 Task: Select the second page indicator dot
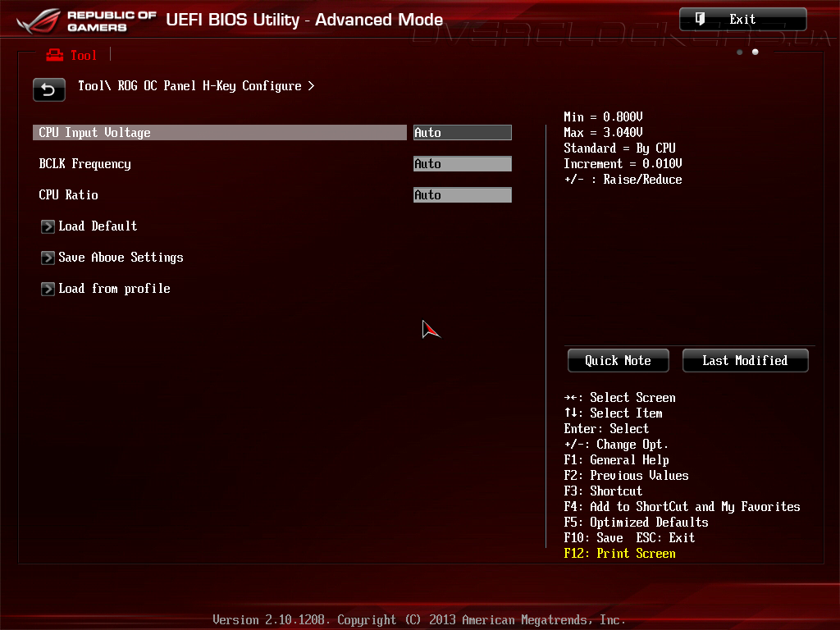755,52
